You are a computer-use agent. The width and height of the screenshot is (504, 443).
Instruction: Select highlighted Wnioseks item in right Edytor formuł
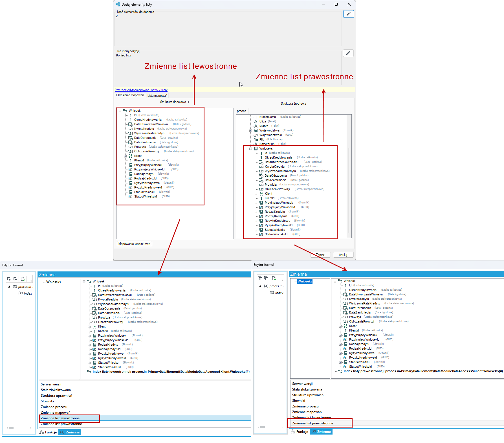pyautogui.click(x=305, y=281)
